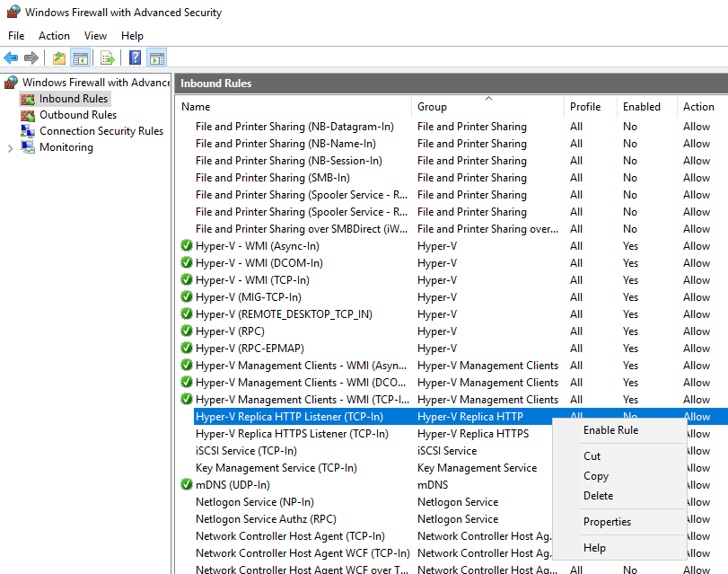Select the iSCSI Service (TCP-In) rule
Viewport: 728px width, 574px height.
pos(246,450)
